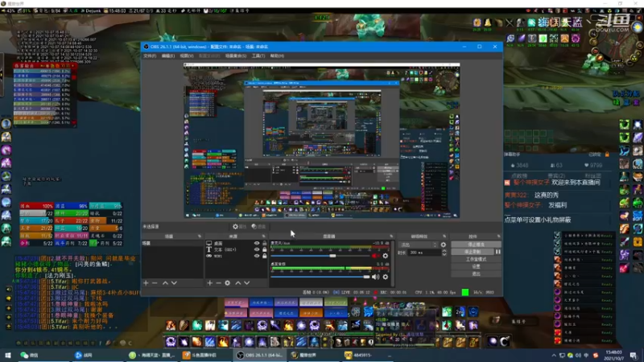The height and width of the screenshot is (362, 644).
Task: Remove the selected scene with the minus icon
Action: 155,283
